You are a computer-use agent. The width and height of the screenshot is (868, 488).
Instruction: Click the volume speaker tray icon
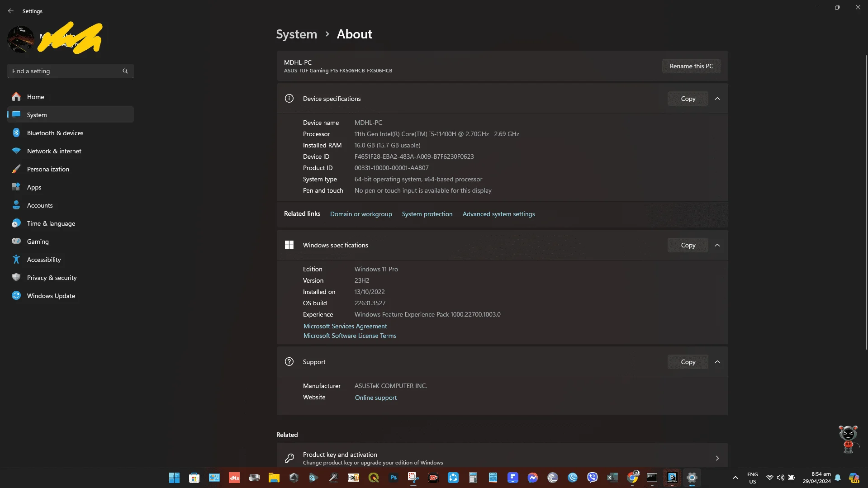click(781, 478)
